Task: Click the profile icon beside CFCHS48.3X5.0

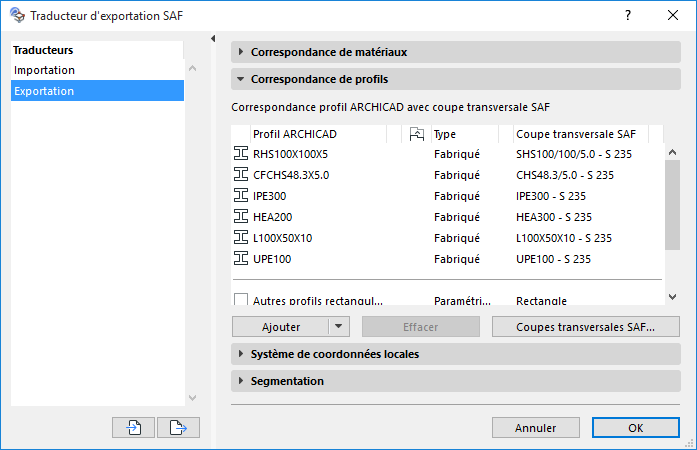Action: pos(241,174)
